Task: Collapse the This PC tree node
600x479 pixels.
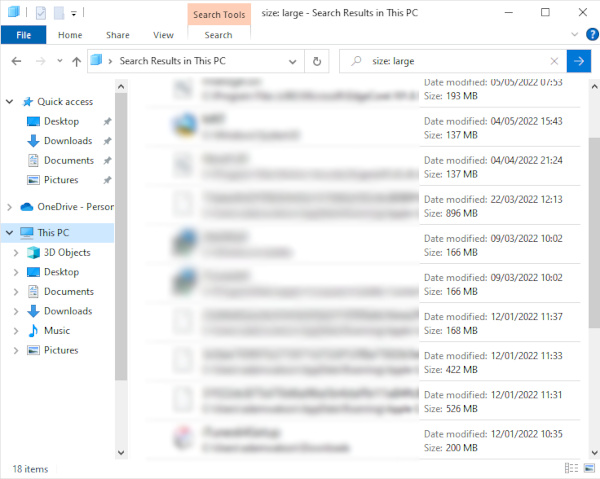Action: point(10,233)
